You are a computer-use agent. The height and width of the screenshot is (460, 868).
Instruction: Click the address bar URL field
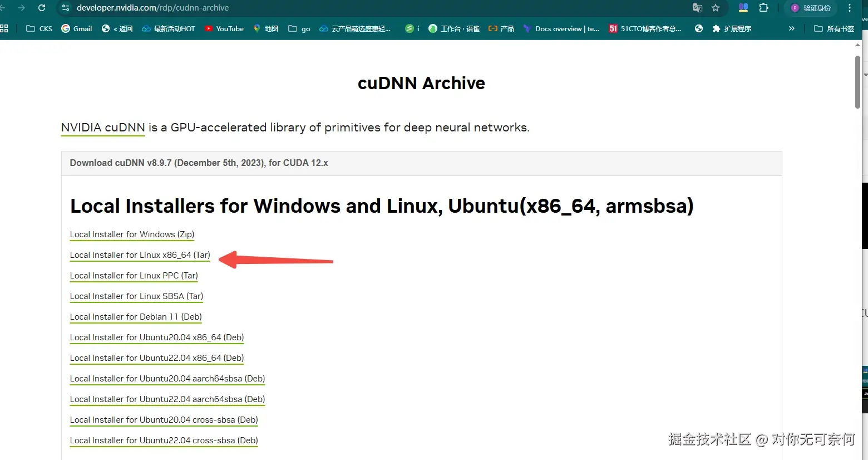(378, 8)
